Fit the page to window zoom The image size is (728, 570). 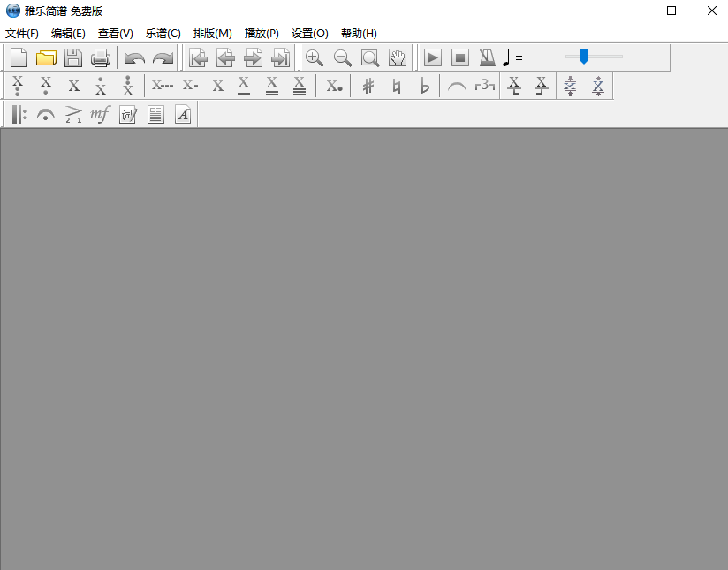click(370, 58)
